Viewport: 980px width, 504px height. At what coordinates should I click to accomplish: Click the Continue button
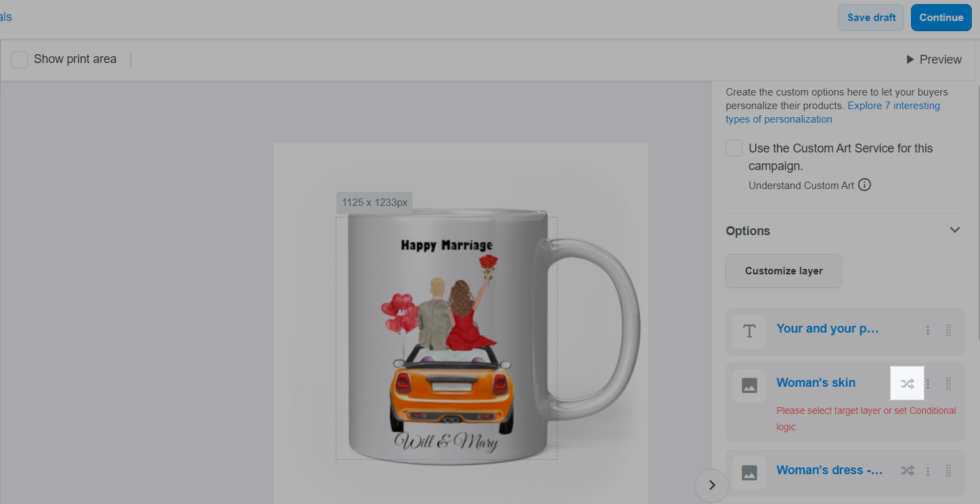click(941, 18)
